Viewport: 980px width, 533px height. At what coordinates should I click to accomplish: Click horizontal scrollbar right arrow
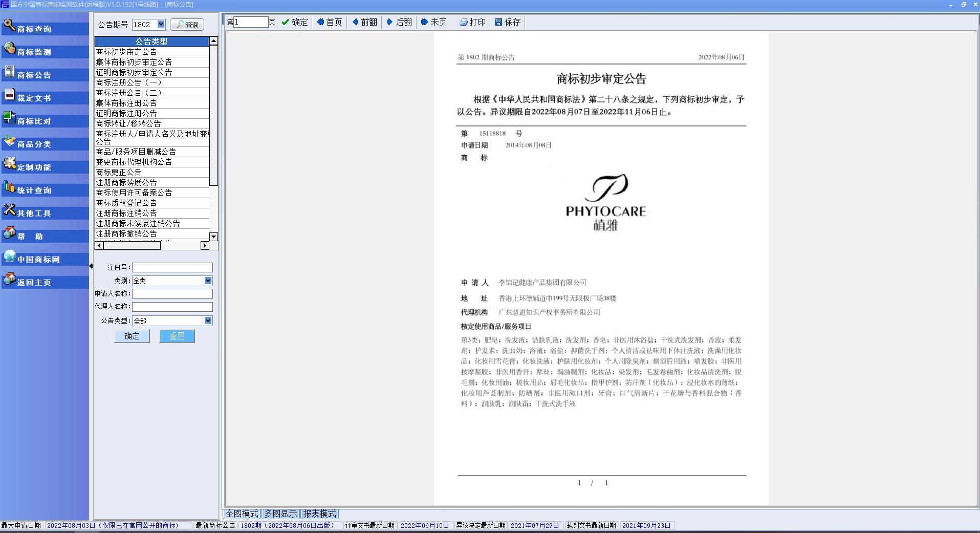pyautogui.click(x=205, y=245)
